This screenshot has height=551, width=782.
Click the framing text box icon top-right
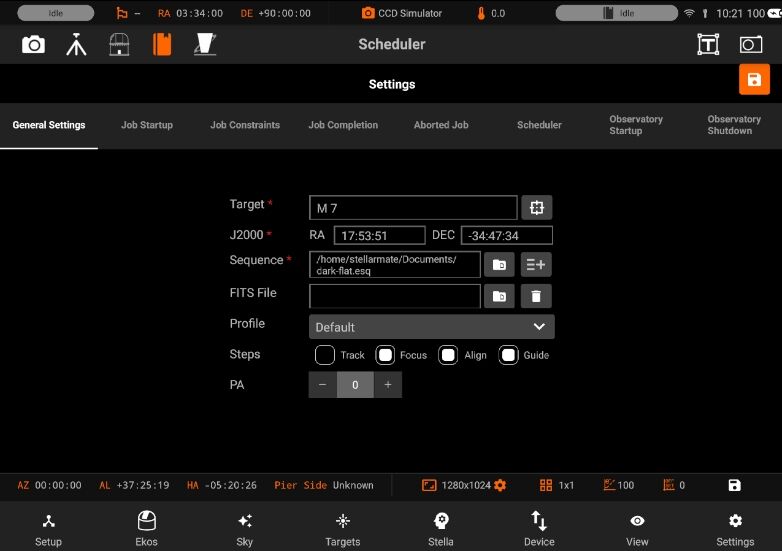pyautogui.click(x=708, y=44)
